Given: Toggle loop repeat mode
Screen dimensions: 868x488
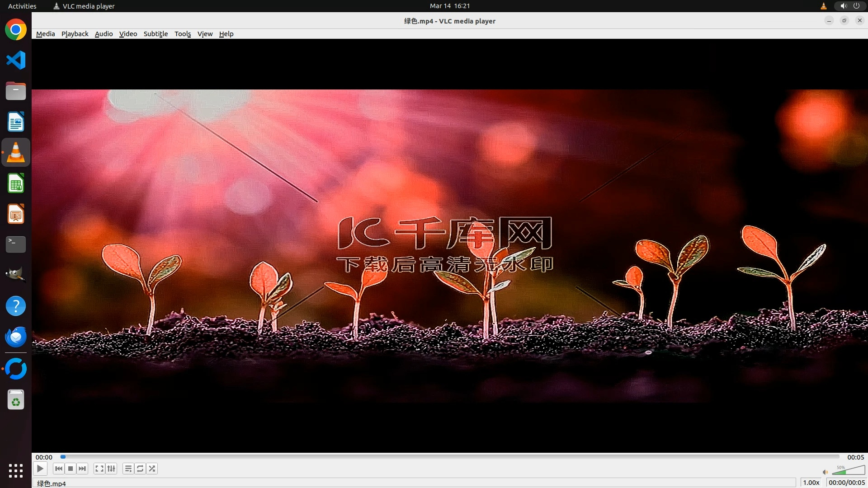Looking at the screenshot, I should point(140,469).
